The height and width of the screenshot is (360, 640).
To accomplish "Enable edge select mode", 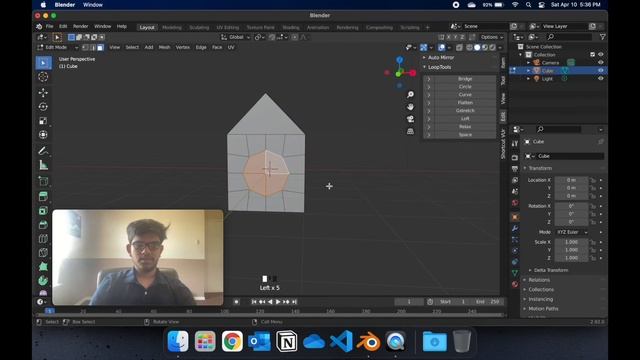I will point(93,47).
